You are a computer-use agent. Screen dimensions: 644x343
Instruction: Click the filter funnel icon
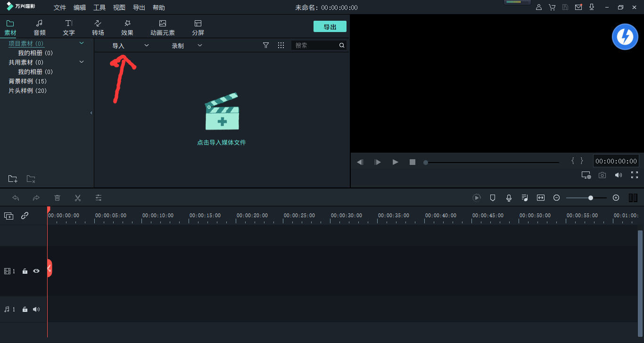click(266, 45)
